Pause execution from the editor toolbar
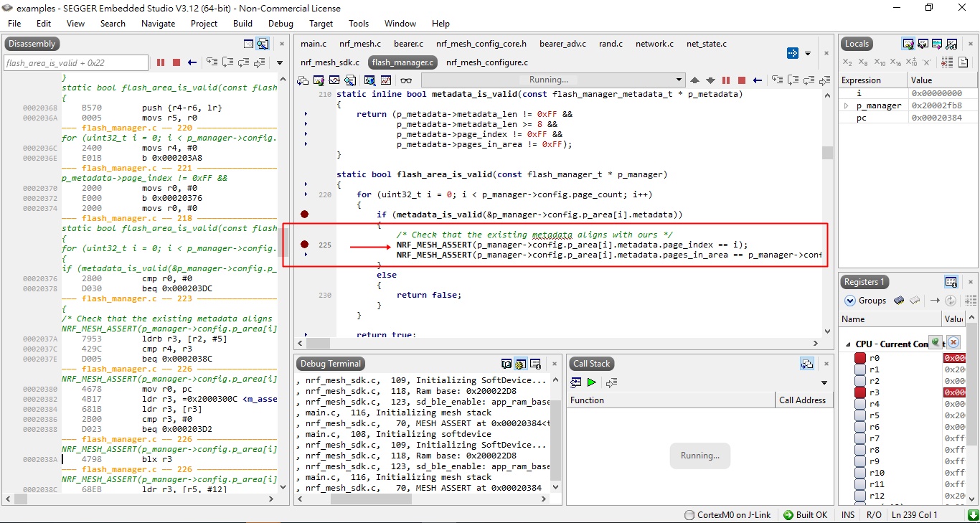The height and width of the screenshot is (523, 980). coord(726,80)
